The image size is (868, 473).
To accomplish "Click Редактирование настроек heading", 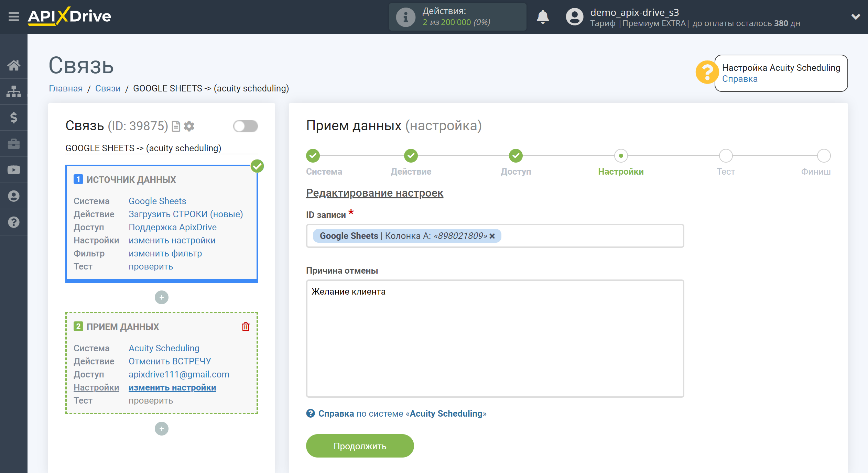I will pyautogui.click(x=375, y=193).
